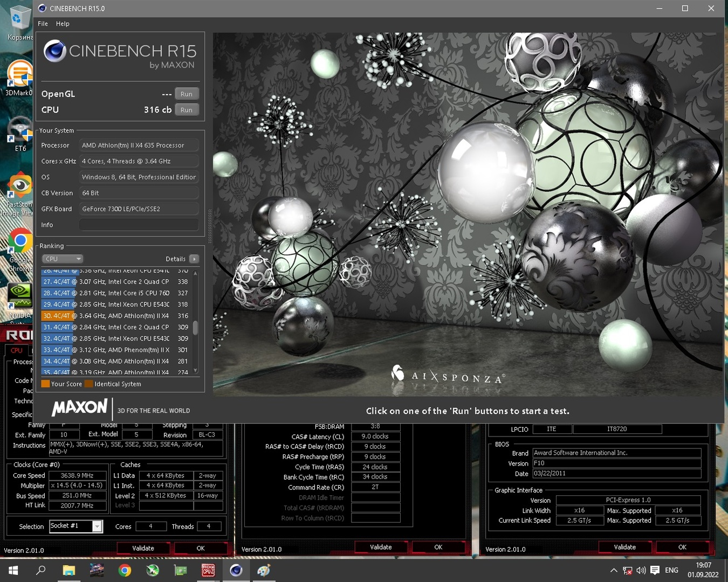
Task: Click the GFX Board value GeForce 7300 LE
Action: coord(139,209)
